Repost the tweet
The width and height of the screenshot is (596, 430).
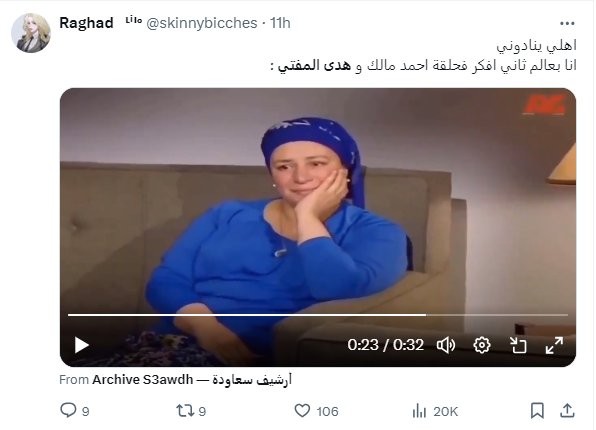[191, 411]
